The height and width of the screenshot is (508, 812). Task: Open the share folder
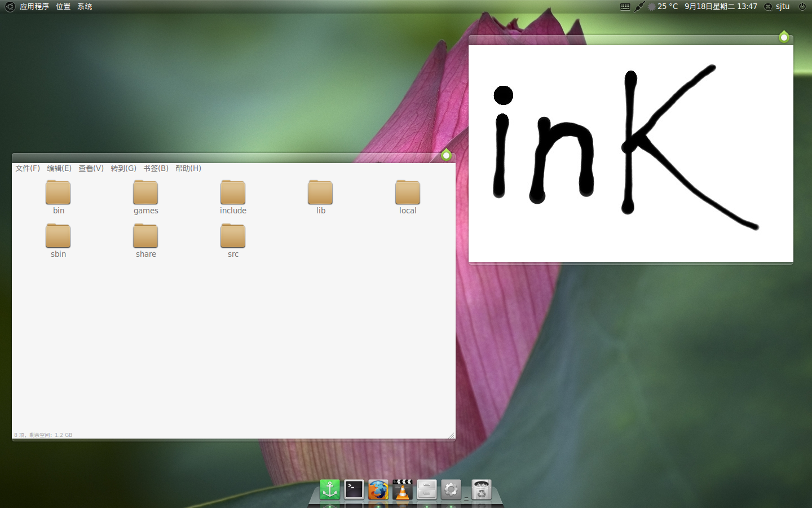(x=145, y=240)
